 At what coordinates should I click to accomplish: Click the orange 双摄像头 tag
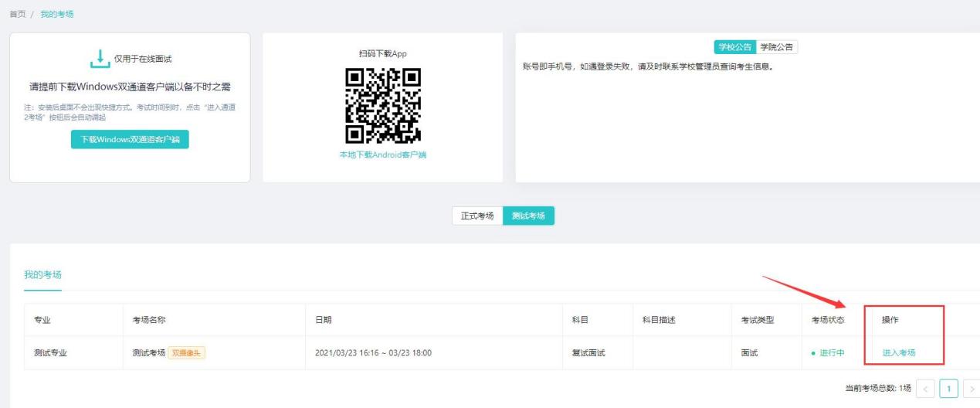click(187, 353)
